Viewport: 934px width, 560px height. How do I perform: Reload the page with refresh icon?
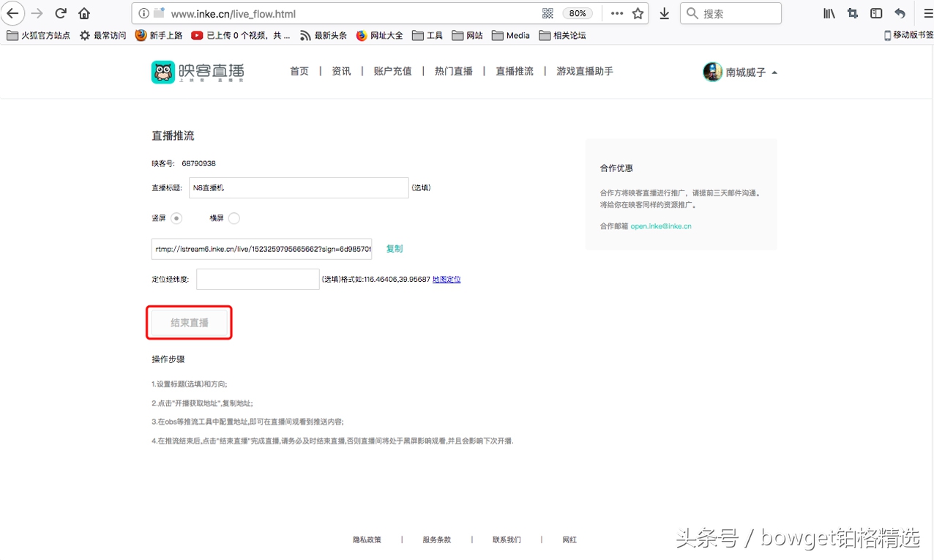click(60, 12)
